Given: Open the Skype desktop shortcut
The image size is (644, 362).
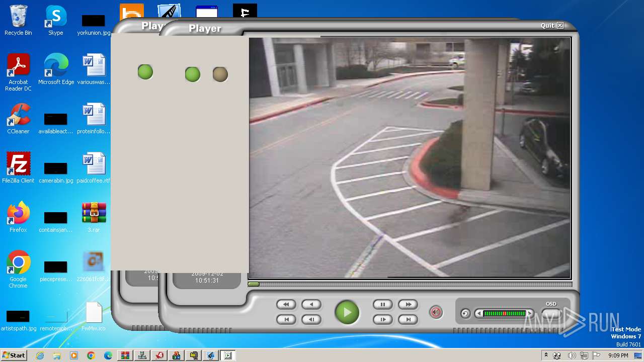Looking at the screenshot, I should pos(56,21).
